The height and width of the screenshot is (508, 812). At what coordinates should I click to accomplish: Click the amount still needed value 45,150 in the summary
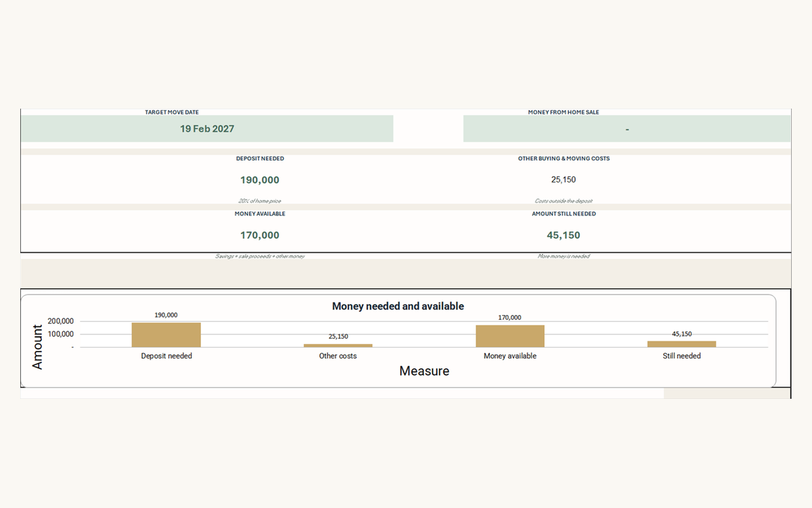coord(564,236)
